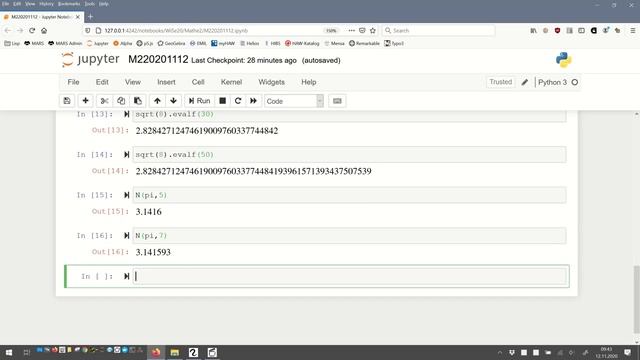
Task: Open the Help menu in Jupyter
Action: click(x=309, y=82)
